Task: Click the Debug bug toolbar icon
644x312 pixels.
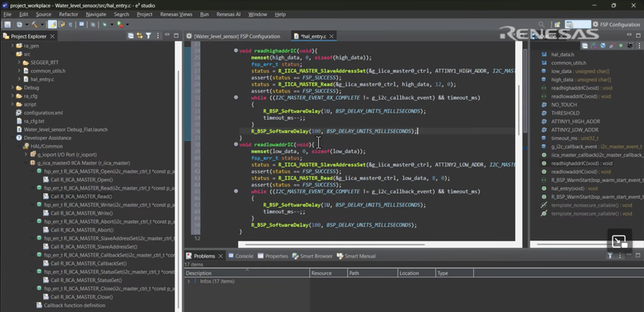Action: click(x=105, y=25)
